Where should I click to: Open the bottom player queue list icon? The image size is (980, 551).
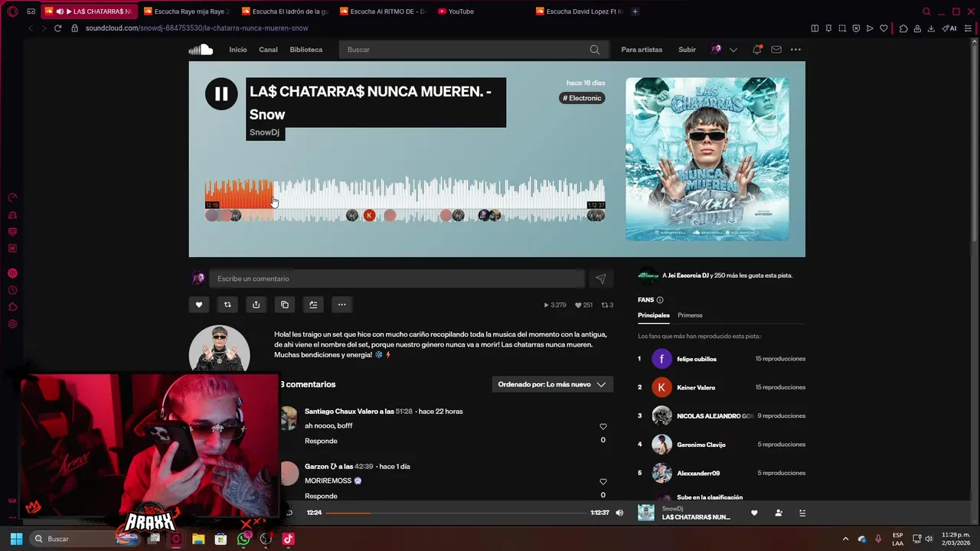802,513
